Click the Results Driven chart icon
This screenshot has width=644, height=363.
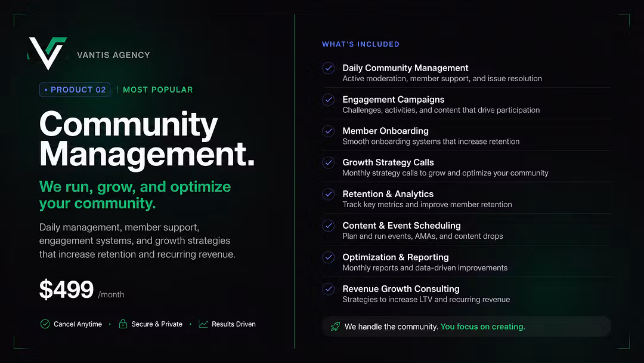(203, 324)
